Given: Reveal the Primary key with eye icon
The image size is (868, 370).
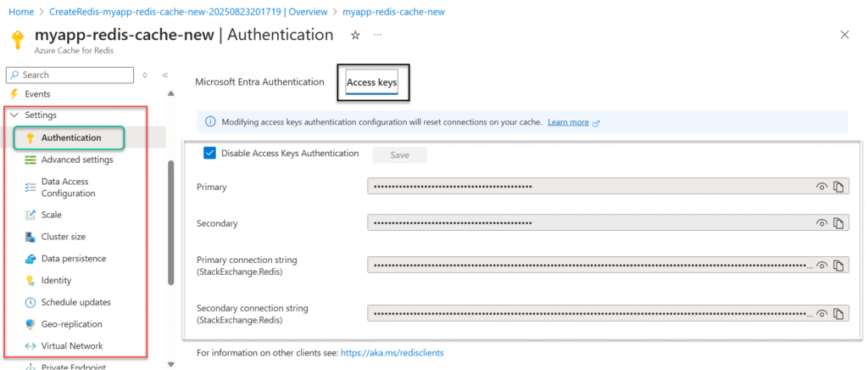Looking at the screenshot, I should pyautogui.click(x=822, y=187).
